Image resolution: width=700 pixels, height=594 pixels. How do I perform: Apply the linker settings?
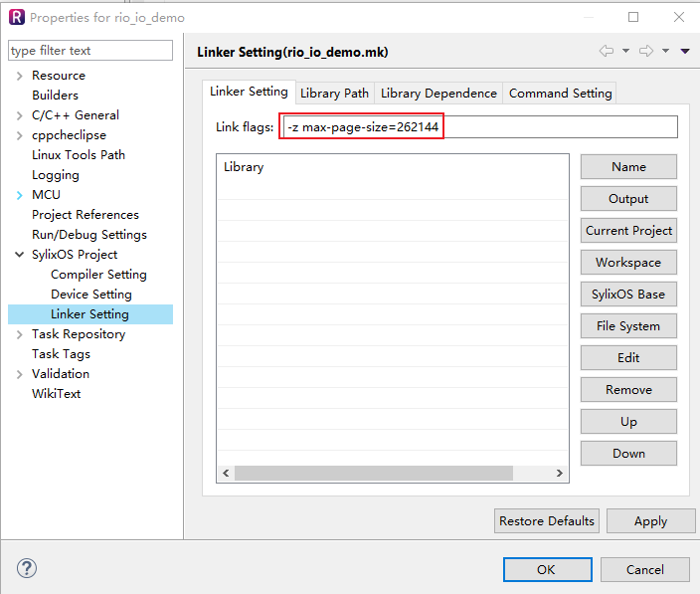(x=650, y=521)
